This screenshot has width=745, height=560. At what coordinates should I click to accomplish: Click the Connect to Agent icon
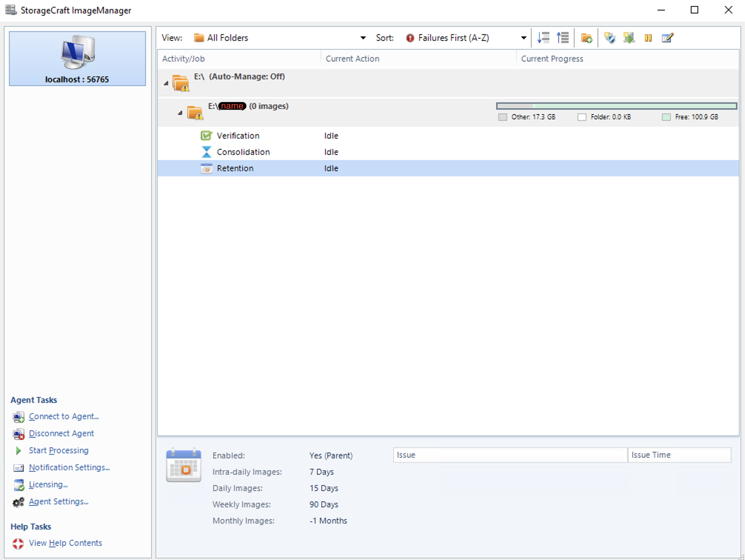(19, 417)
